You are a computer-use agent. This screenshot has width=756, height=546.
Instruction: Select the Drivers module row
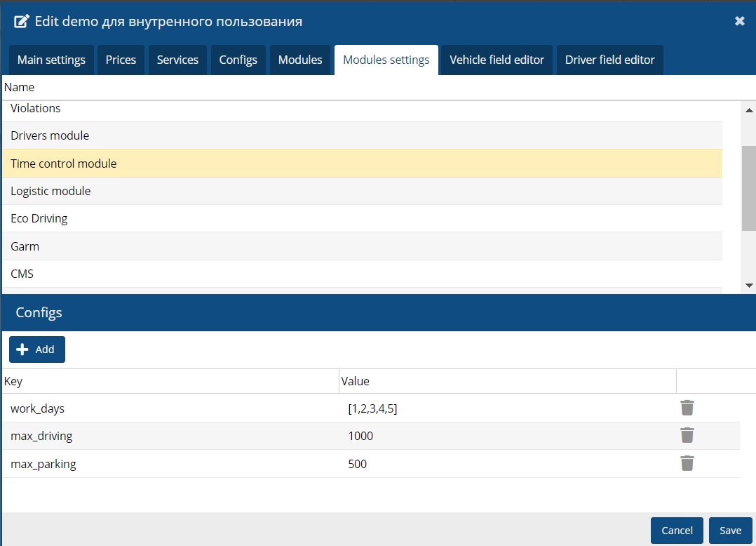[50, 135]
